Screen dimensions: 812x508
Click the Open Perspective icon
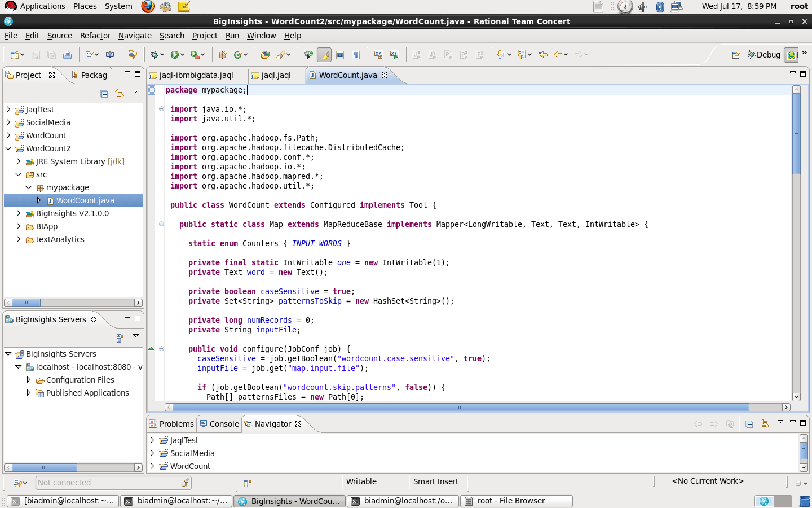tap(736, 55)
